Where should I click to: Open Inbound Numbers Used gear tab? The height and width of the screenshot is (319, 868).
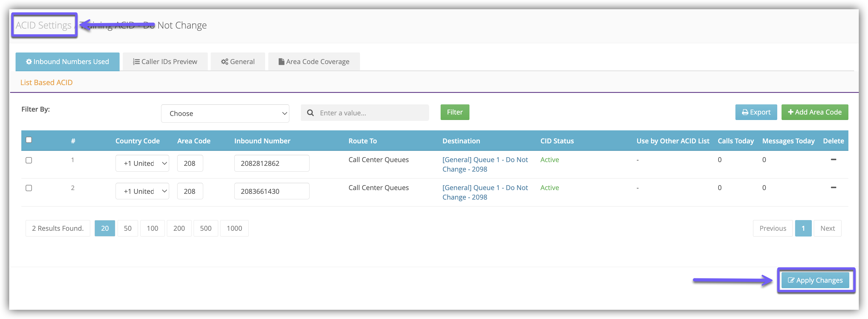[x=67, y=62]
